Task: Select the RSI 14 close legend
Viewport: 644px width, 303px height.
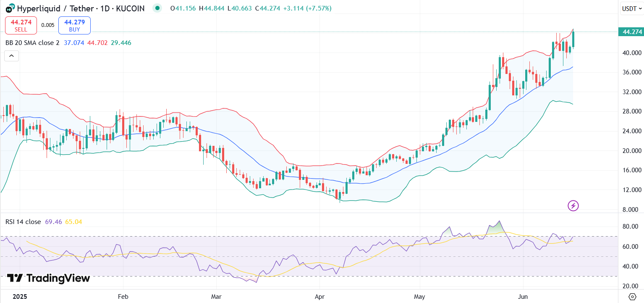Action: [23, 221]
